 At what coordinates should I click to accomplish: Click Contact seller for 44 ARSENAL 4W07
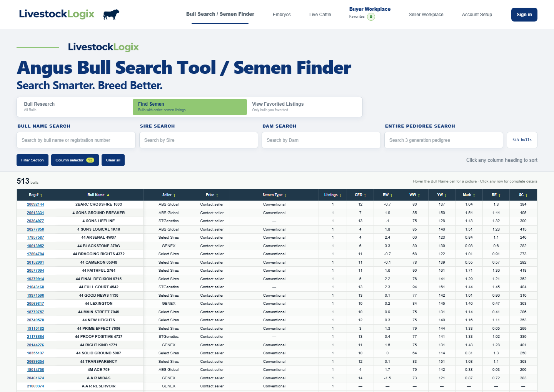pyautogui.click(x=212, y=238)
